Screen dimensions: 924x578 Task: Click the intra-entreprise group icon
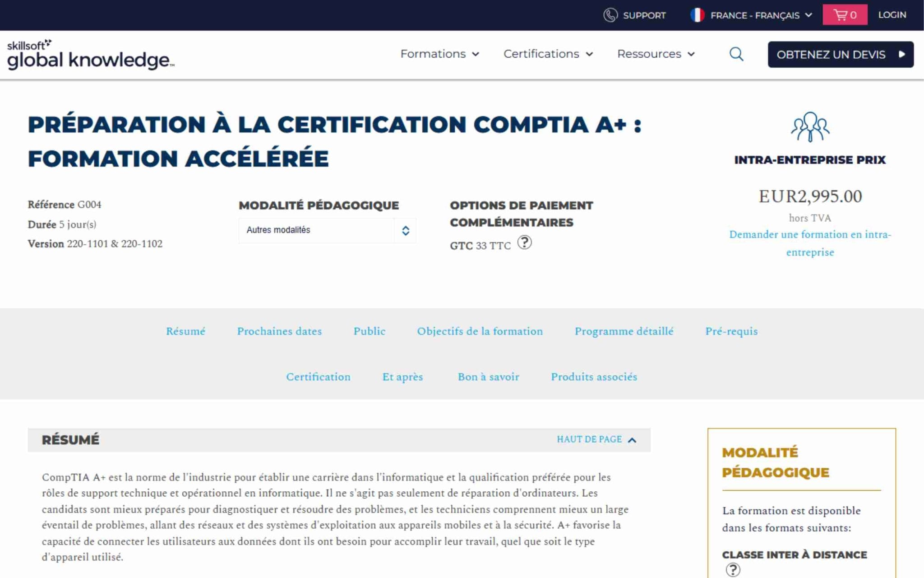click(810, 127)
